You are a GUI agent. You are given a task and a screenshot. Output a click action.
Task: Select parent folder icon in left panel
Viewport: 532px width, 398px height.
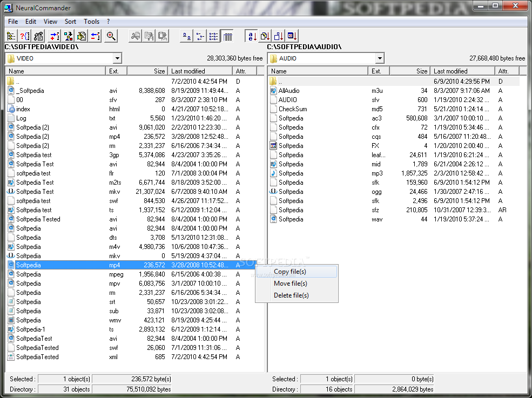click(x=11, y=82)
